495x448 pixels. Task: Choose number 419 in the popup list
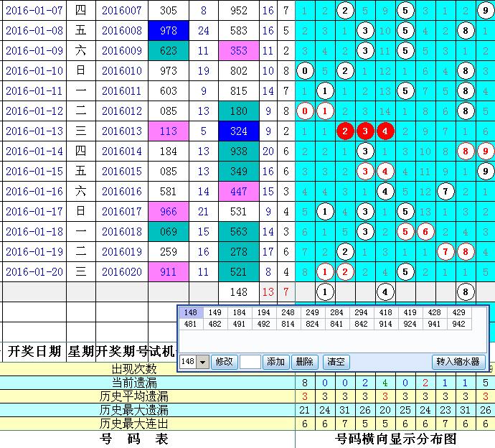coord(410,312)
